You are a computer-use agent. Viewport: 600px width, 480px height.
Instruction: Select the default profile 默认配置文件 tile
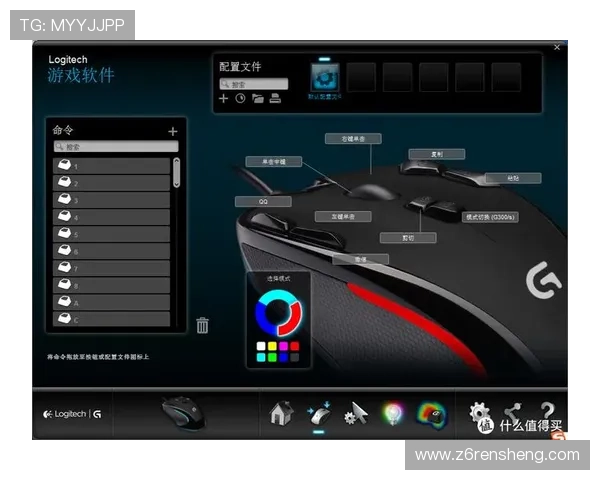click(325, 78)
